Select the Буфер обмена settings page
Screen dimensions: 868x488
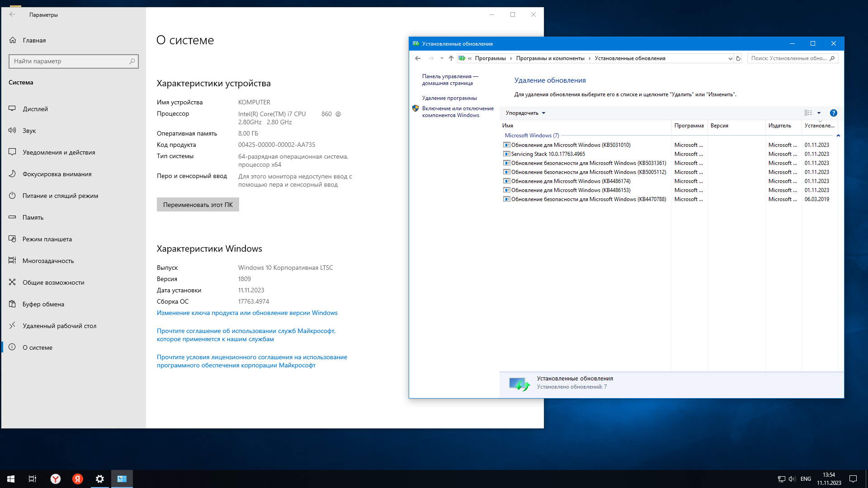tap(43, 304)
